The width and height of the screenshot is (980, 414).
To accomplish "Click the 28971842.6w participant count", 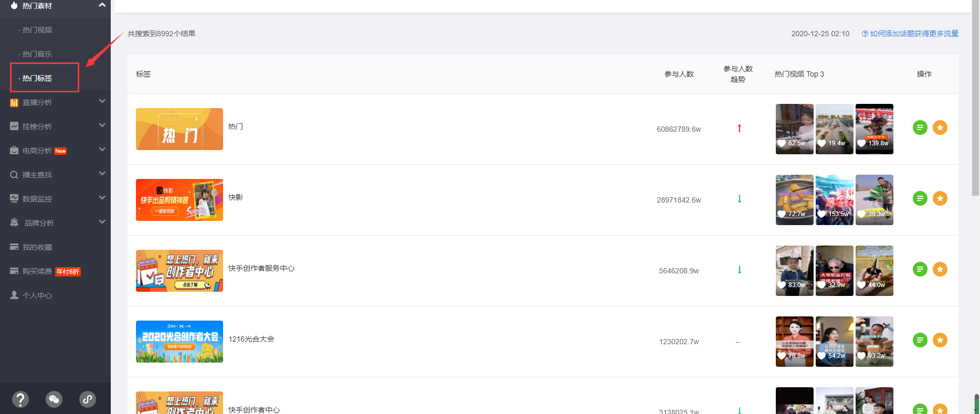I will [679, 200].
